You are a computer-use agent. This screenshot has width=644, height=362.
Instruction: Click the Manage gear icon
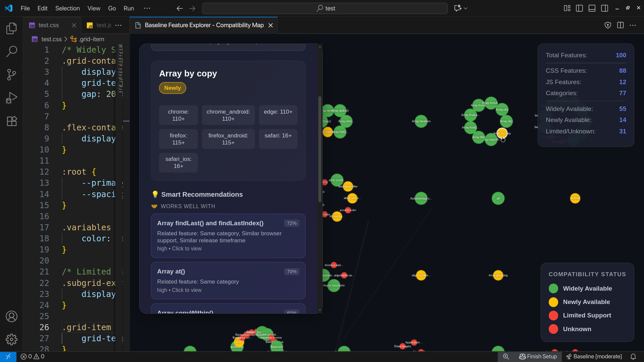(11, 339)
